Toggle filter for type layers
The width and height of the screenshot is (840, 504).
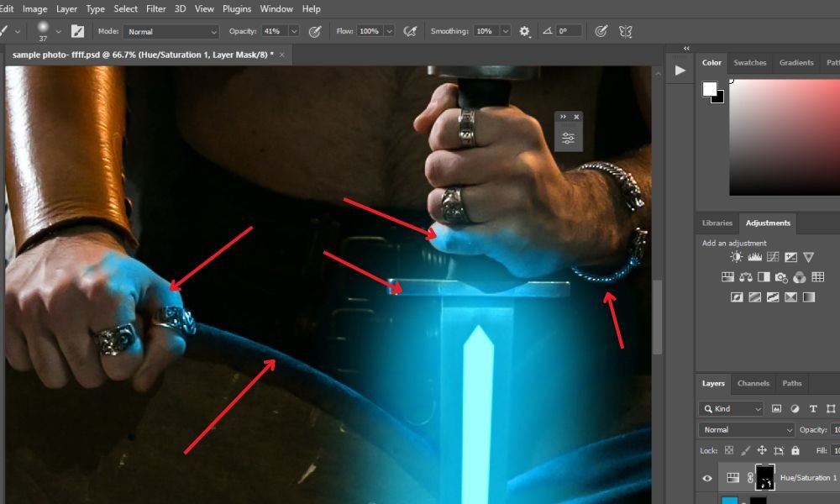pos(812,409)
